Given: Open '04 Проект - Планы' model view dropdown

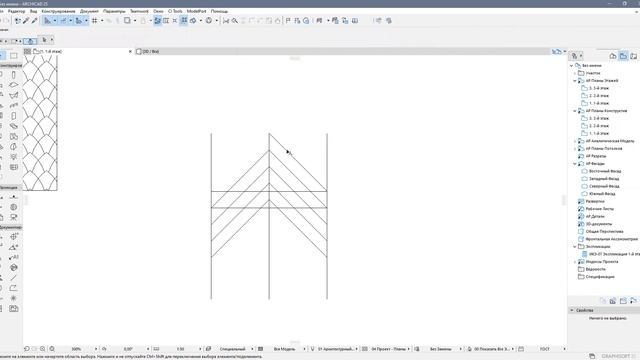Looking at the screenshot, I should pyautogui.click(x=389, y=349).
